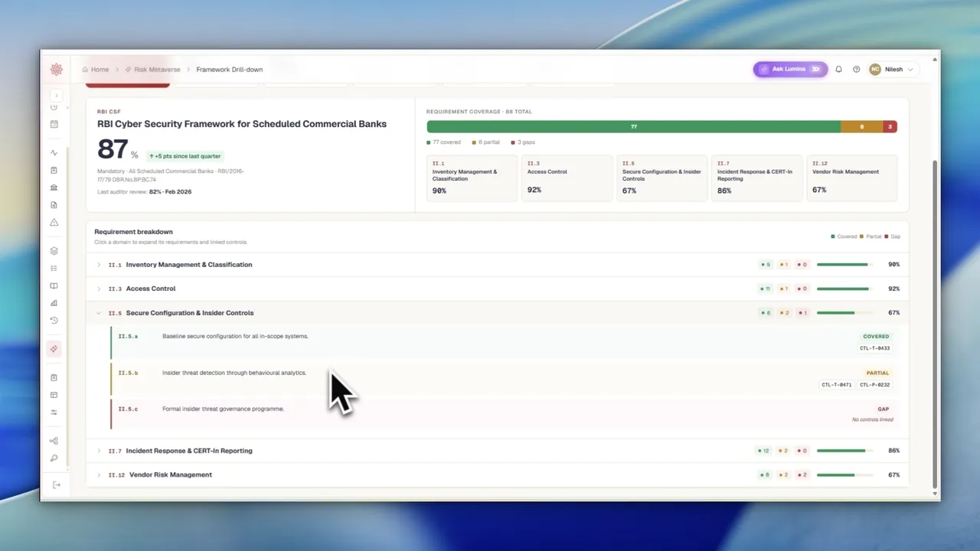
Task: Go to Home breadcrumb
Action: [96, 70]
